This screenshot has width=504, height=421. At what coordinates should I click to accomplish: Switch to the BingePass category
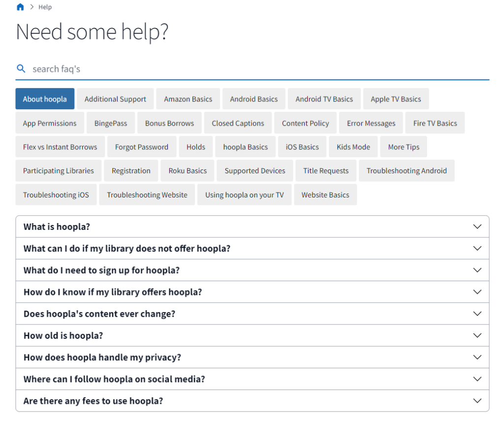pos(111,123)
